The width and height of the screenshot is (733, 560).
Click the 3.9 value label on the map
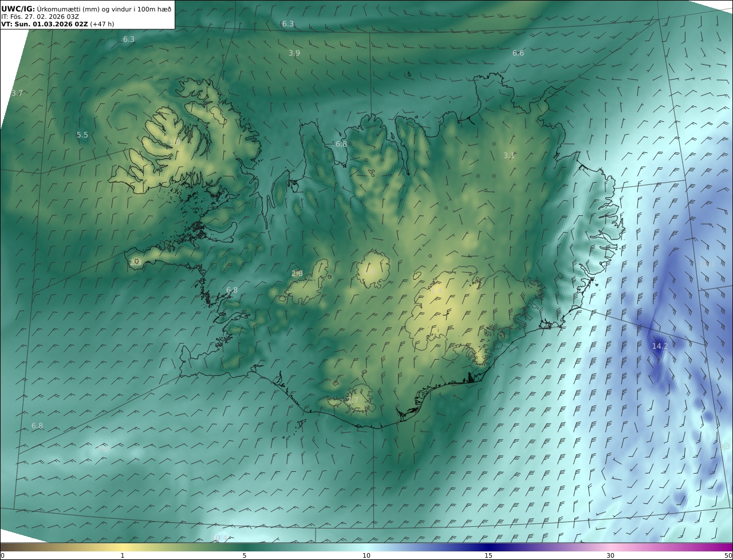coord(294,53)
